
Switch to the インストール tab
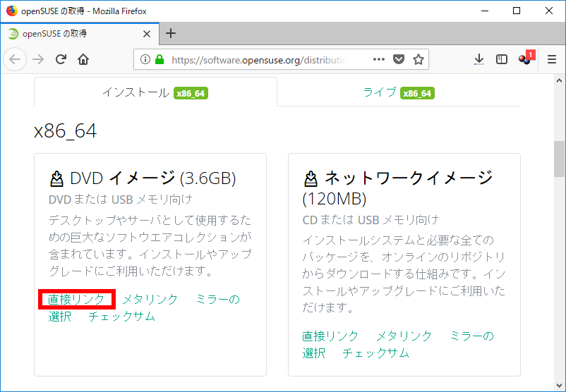pyautogui.click(x=155, y=92)
